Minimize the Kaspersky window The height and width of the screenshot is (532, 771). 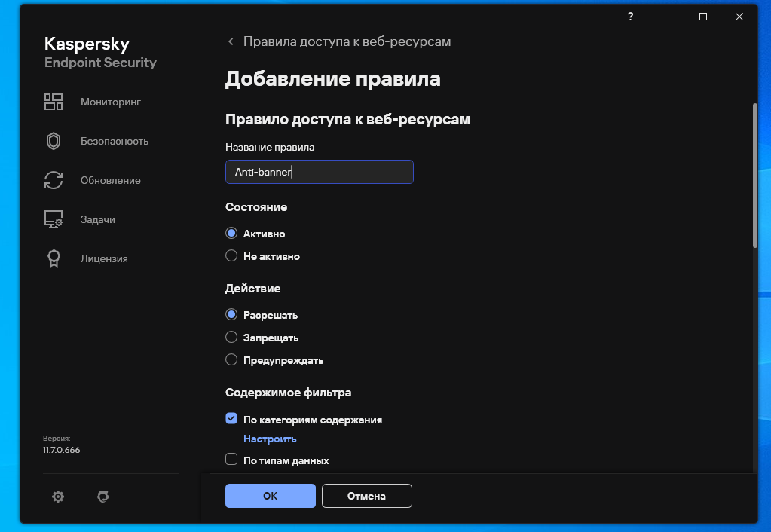click(x=667, y=17)
